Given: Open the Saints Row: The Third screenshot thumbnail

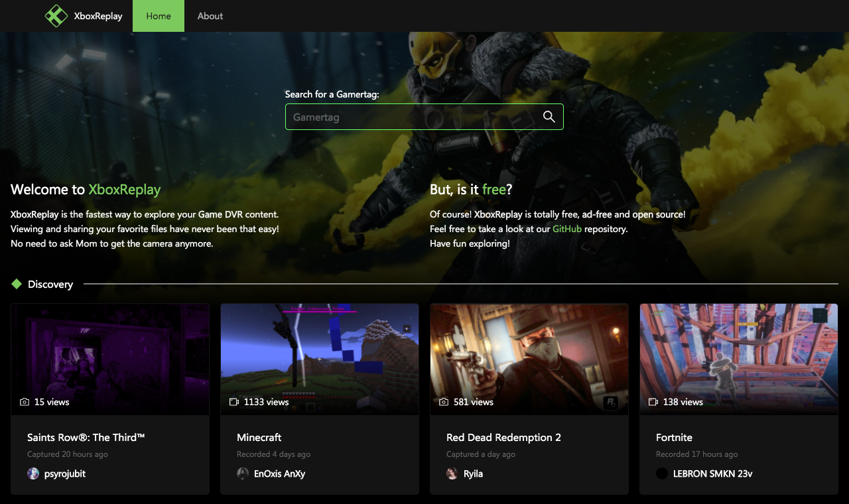Looking at the screenshot, I should pyautogui.click(x=109, y=358).
